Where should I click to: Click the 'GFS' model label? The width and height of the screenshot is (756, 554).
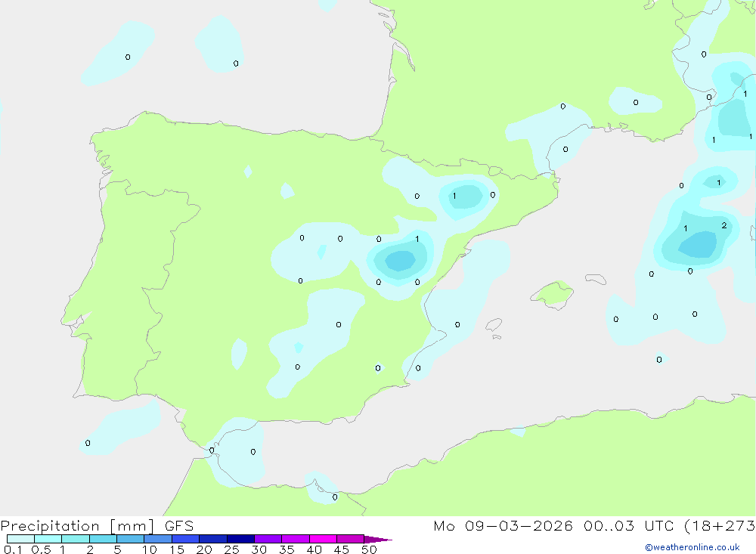pyautogui.click(x=179, y=526)
